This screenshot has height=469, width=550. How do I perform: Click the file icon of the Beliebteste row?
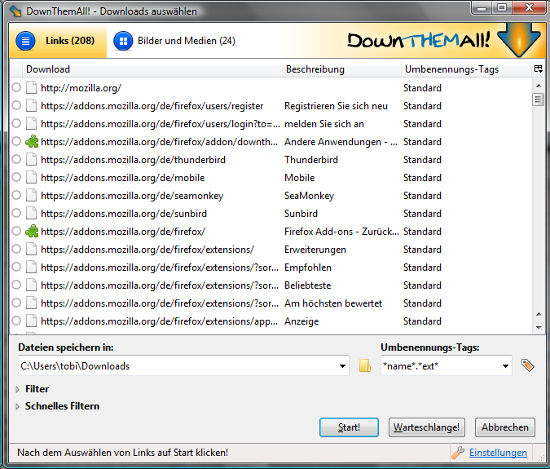click(31, 285)
